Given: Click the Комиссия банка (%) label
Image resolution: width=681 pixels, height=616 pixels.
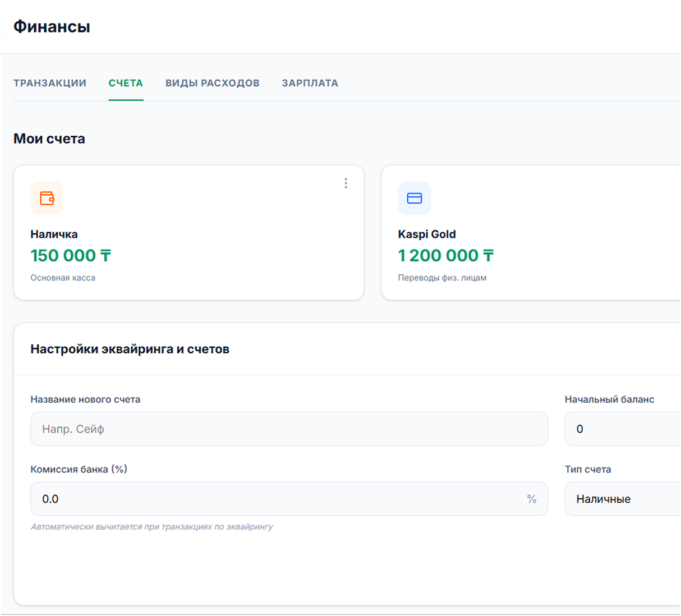Looking at the screenshot, I should 79,469.
